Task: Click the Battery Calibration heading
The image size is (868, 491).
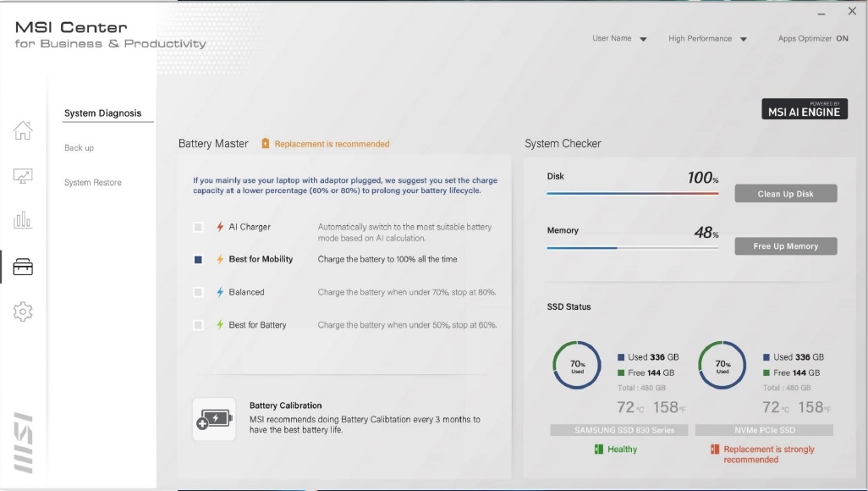Action: pos(286,405)
